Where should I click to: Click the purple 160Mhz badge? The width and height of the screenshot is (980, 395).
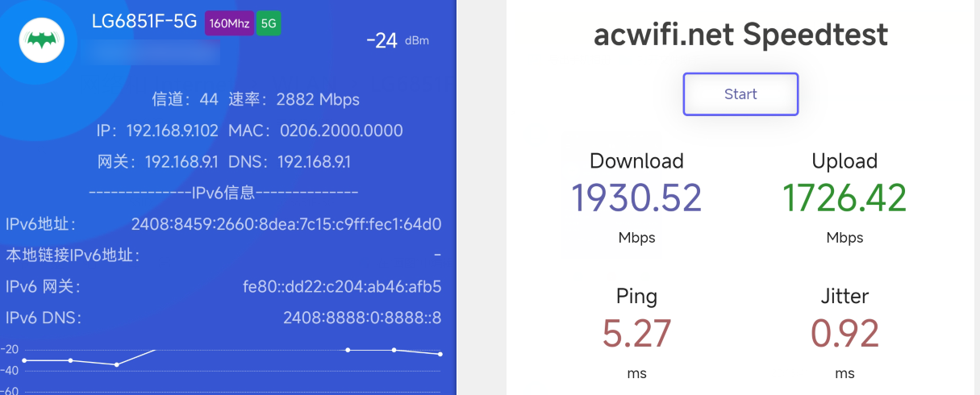229,23
